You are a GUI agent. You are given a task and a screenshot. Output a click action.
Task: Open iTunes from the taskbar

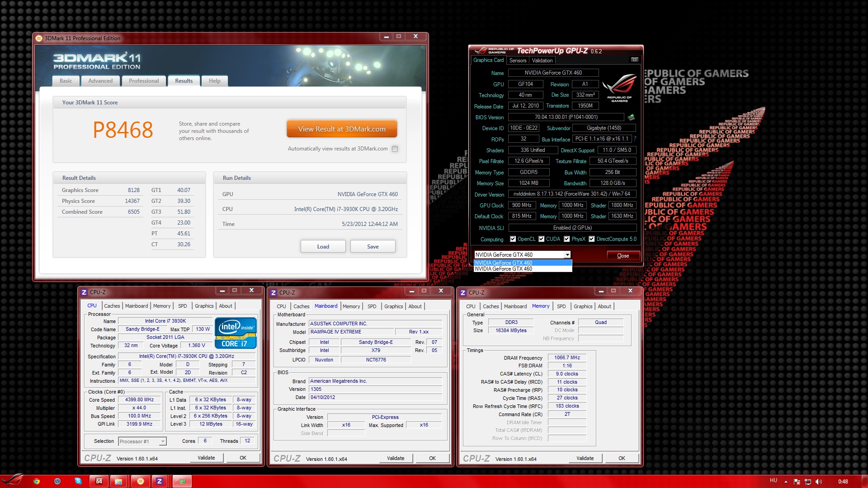click(x=57, y=481)
